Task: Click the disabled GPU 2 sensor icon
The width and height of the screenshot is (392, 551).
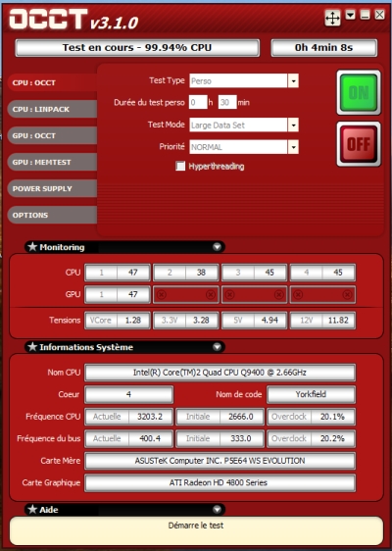Action: (x=162, y=294)
